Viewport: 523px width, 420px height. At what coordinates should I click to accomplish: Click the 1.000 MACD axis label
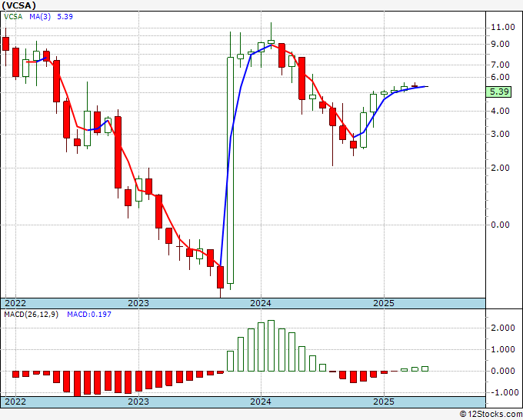click(x=503, y=349)
